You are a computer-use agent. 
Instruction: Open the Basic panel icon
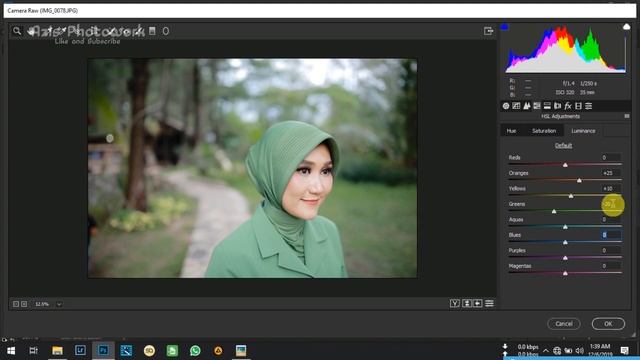click(506, 106)
